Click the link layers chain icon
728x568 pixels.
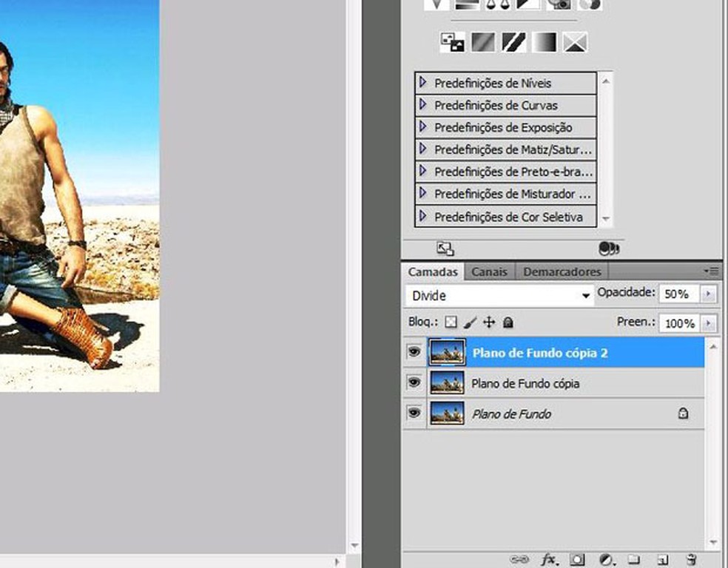point(519,560)
